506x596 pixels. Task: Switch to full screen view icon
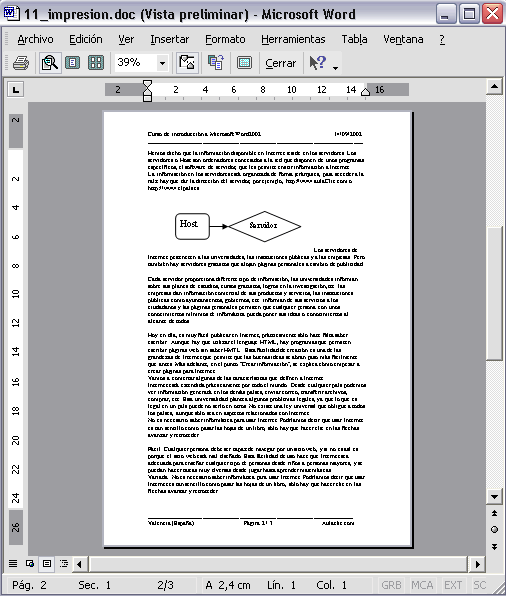click(x=244, y=63)
